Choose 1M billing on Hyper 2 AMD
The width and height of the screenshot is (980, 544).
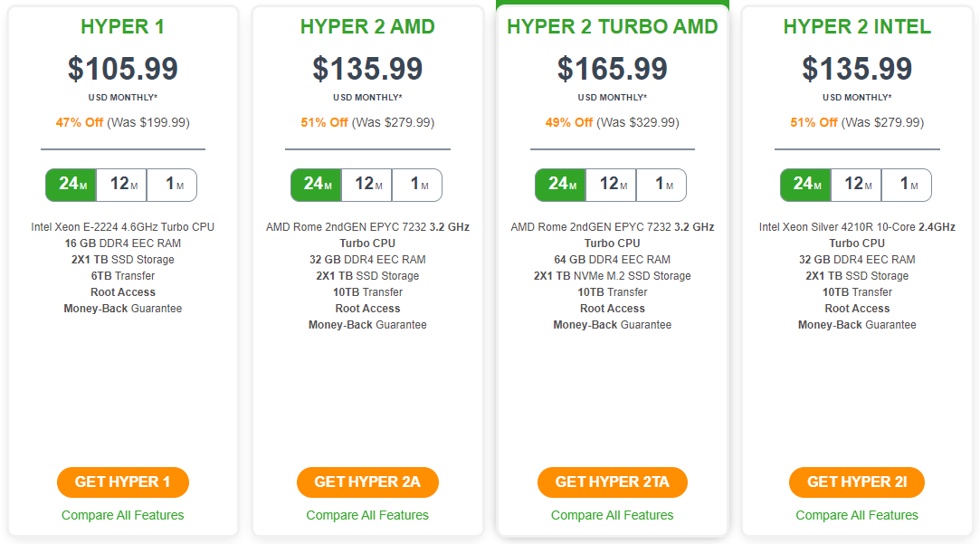point(417,185)
